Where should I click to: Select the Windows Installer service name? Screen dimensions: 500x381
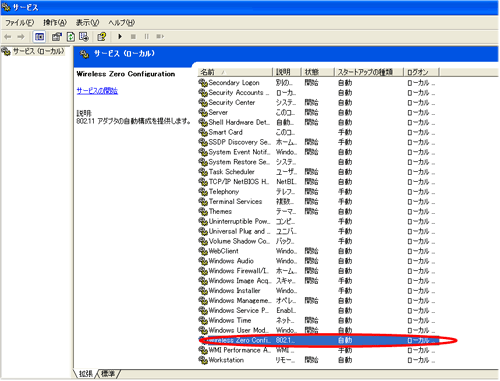[235, 291]
